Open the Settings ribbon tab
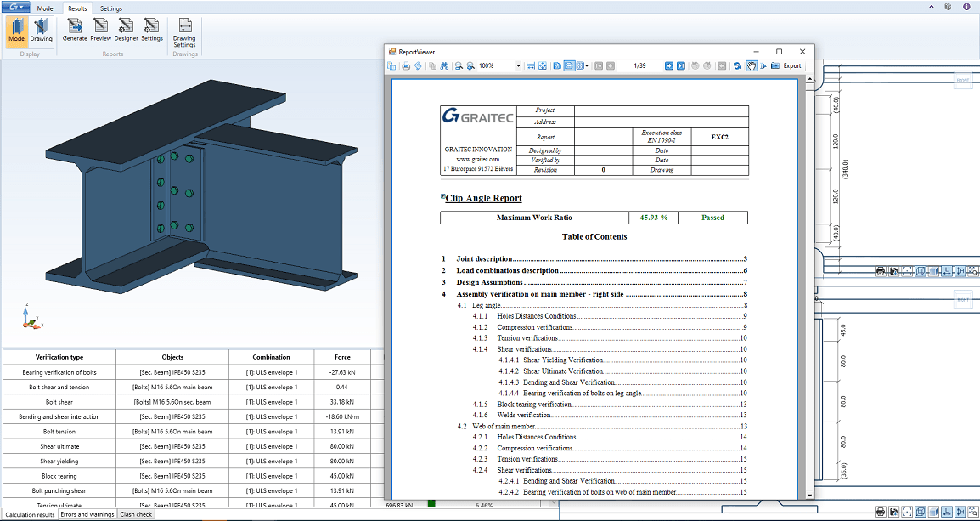 click(x=111, y=8)
